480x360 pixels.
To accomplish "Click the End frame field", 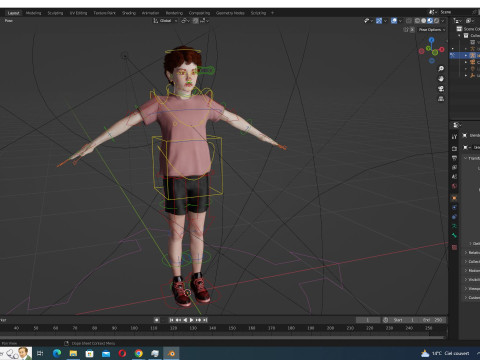I will click(x=432, y=320).
